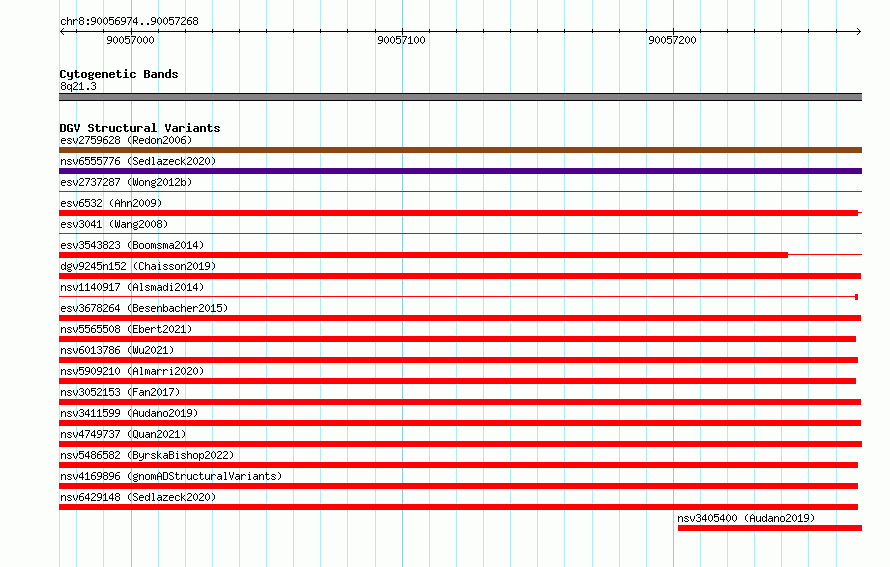Click the DGV Structural Variants track title
This screenshot has height=567, width=890.
point(140,128)
